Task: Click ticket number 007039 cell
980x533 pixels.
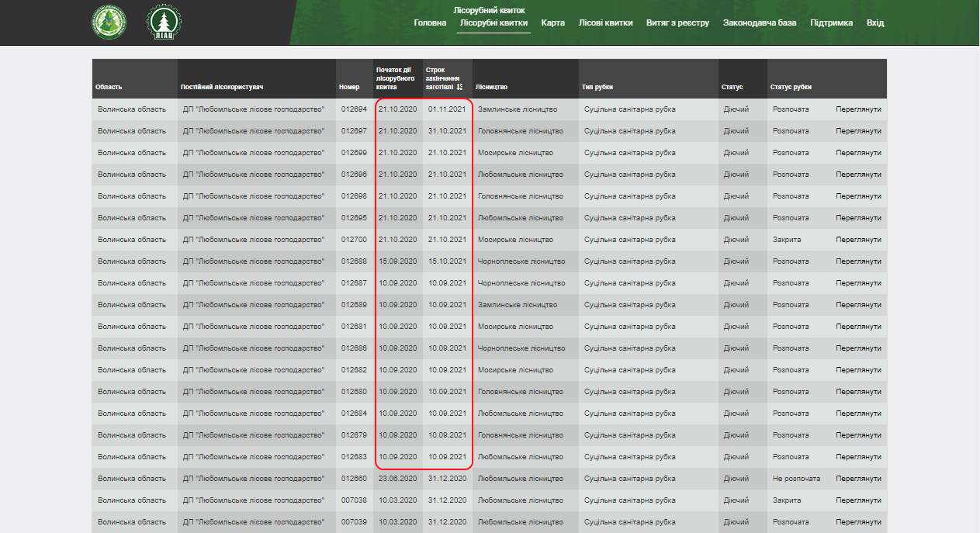Action: (x=354, y=522)
